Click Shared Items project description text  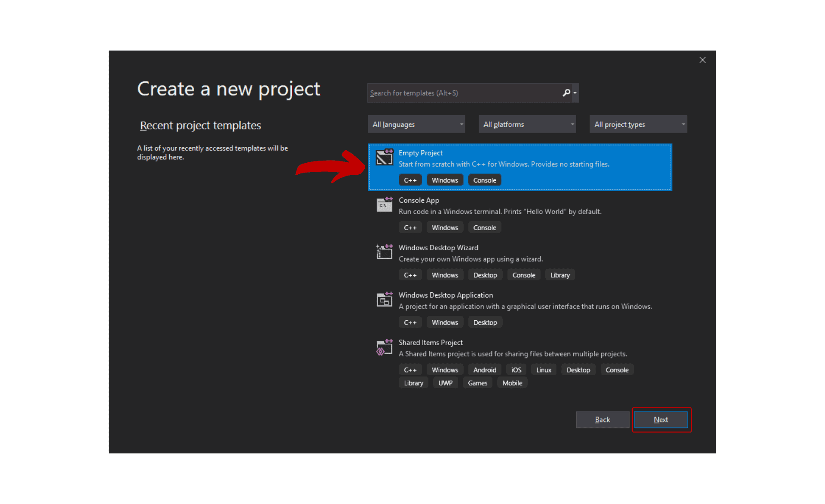(x=513, y=354)
